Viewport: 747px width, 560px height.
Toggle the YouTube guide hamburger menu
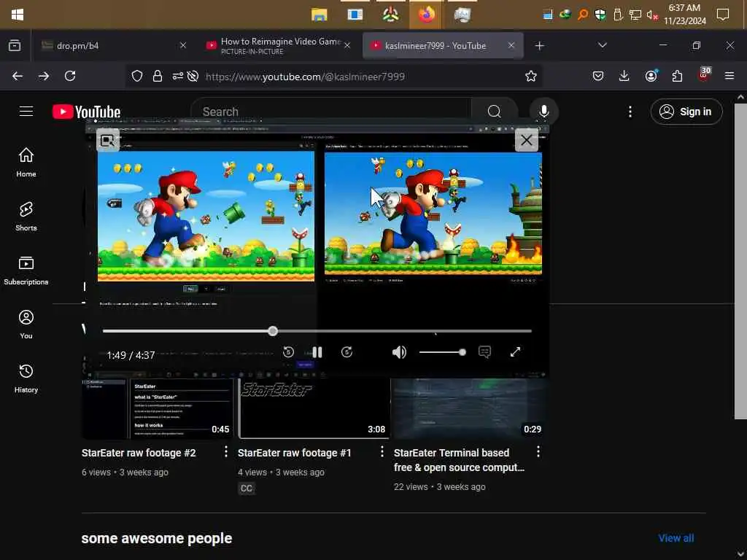point(26,112)
